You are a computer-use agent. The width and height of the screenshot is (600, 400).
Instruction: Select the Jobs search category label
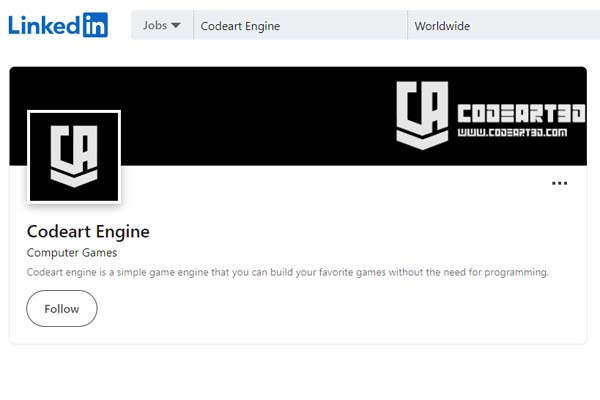tap(154, 26)
